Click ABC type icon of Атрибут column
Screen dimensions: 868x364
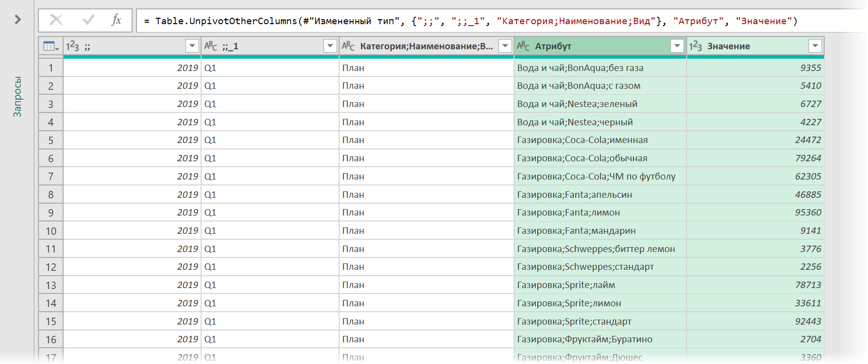523,46
